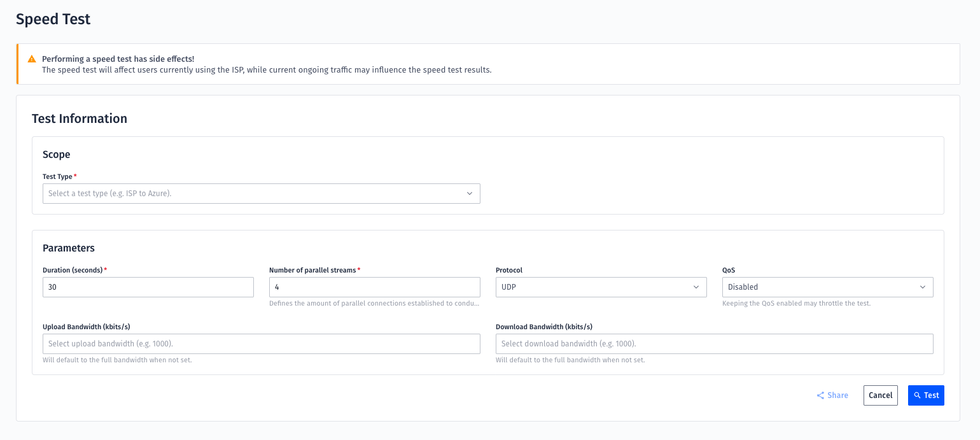
Task: Click the Share link text
Action: pos(837,395)
